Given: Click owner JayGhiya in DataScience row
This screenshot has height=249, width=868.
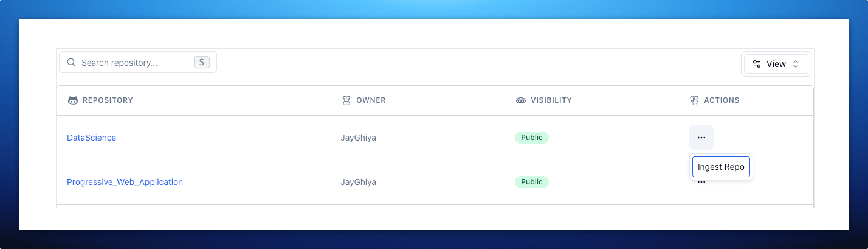Looking at the screenshot, I should click(358, 138).
